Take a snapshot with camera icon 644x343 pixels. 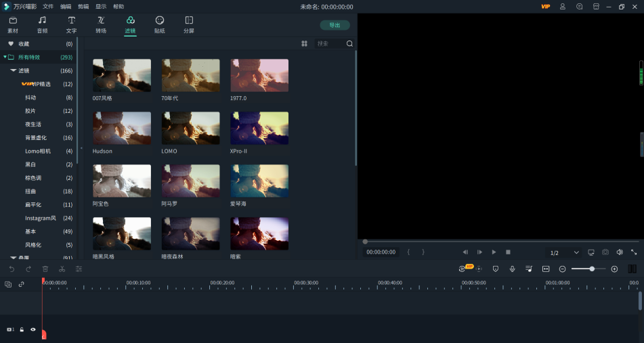(x=605, y=252)
